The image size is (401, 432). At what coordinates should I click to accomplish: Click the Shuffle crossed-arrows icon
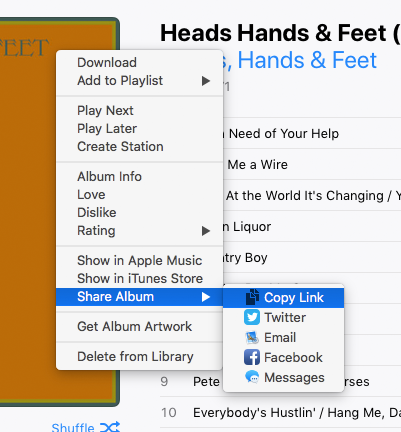click(x=110, y=427)
